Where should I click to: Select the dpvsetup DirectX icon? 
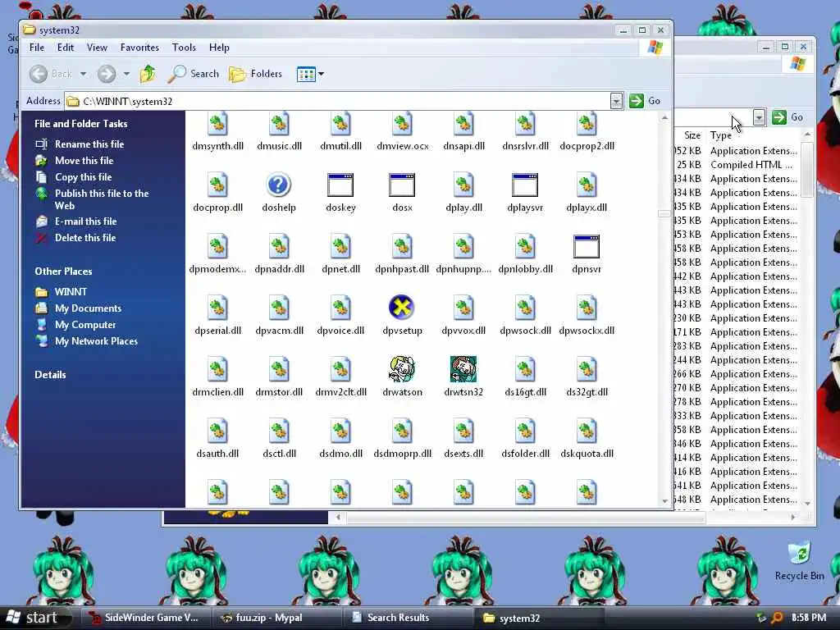pos(402,308)
